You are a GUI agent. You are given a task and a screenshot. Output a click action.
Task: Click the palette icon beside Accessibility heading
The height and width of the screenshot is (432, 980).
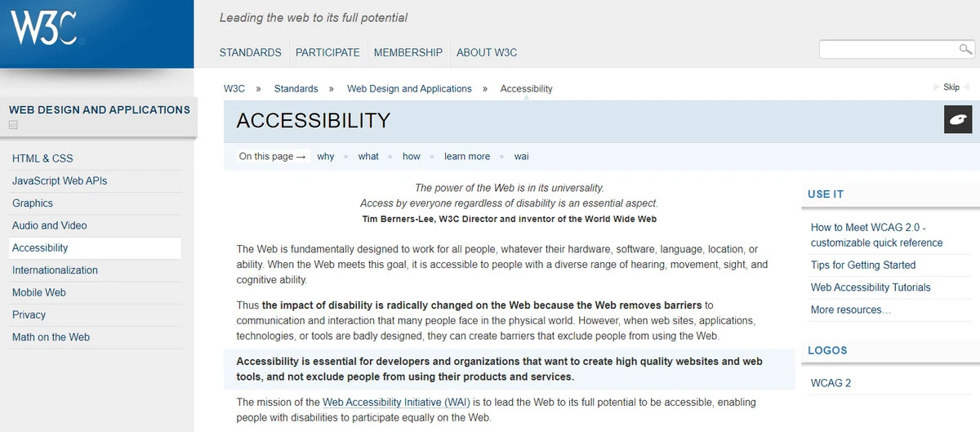pos(957,120)
